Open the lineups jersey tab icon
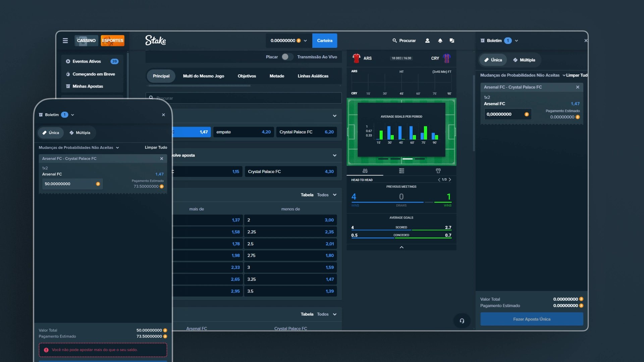 click(438, 171)
